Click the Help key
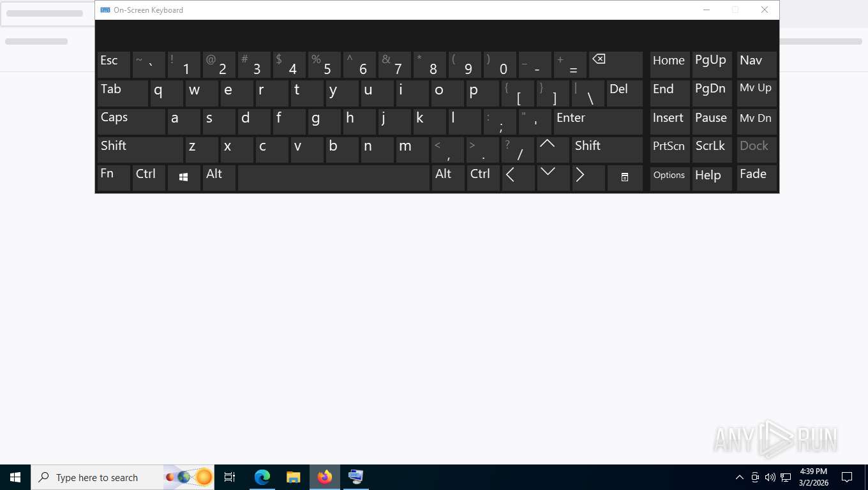Screen dimensions: 868x490 point(712,177)
